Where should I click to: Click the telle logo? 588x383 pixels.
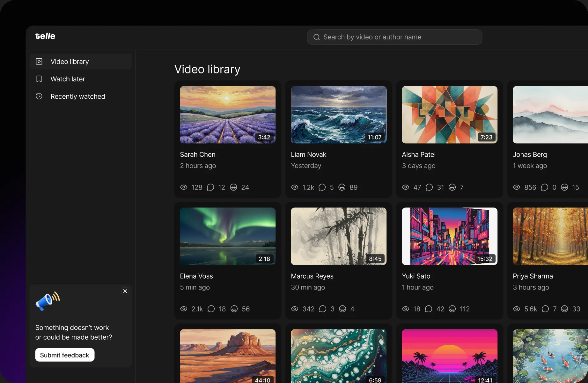pos(45,36)
